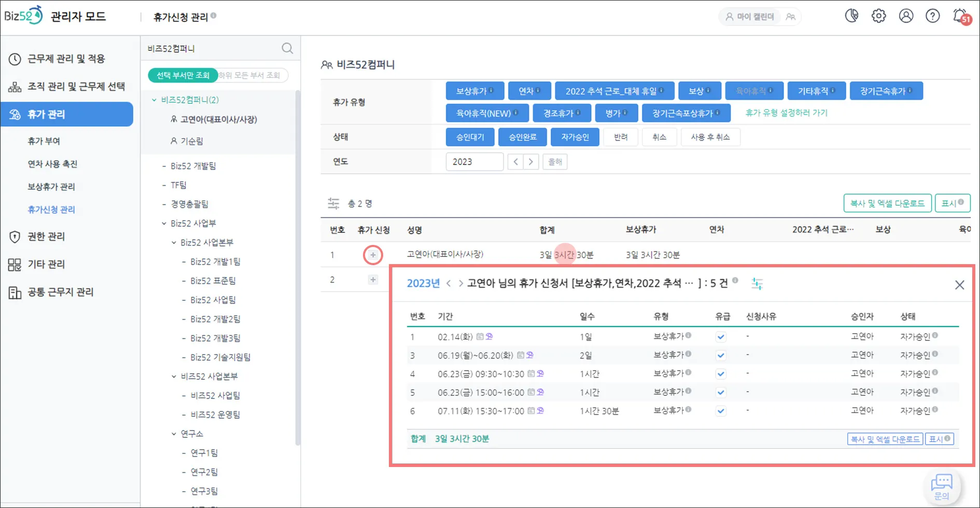
Task: Uncheck 유급 checkbox on 02.14(화) row
Action: point(721,337)
